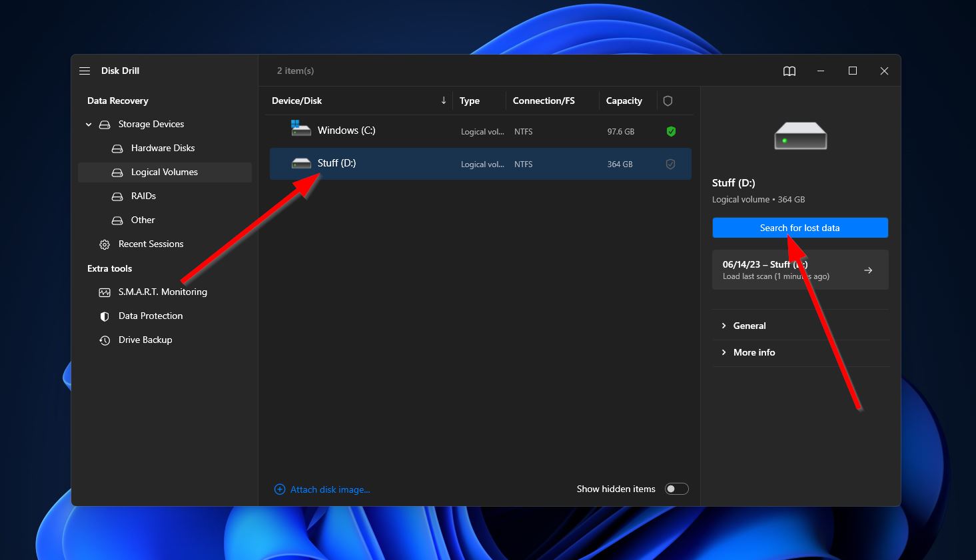Sort by Device/Disk column header
Viewport: 976px width, 560px height.
[x=296, y=101]
